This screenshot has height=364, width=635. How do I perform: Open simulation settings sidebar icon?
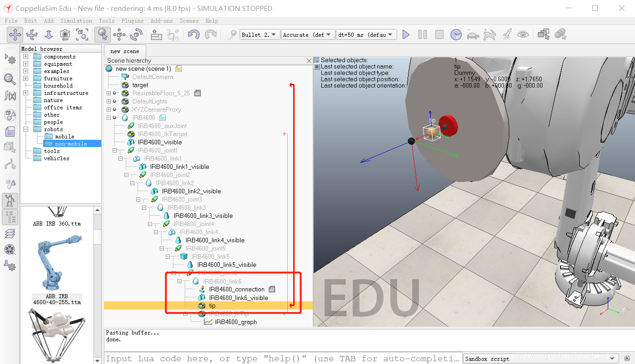pyautogui.click(x=10, y=59)
